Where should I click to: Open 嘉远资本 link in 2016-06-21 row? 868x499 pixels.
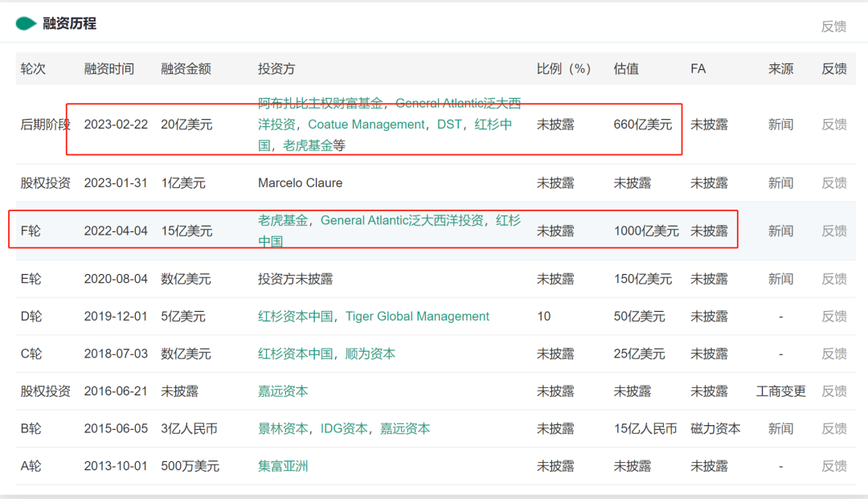283,391
